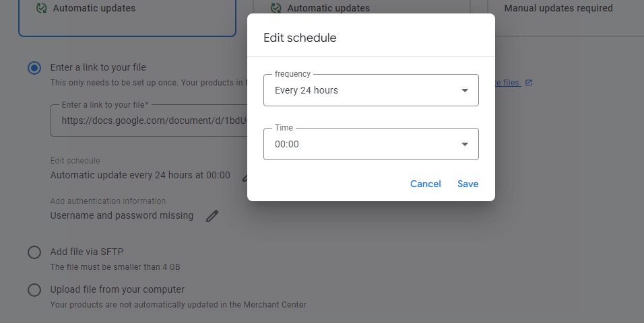Select the Upload file from your computer radio
The image size is (644, 323).
(34, 290)
